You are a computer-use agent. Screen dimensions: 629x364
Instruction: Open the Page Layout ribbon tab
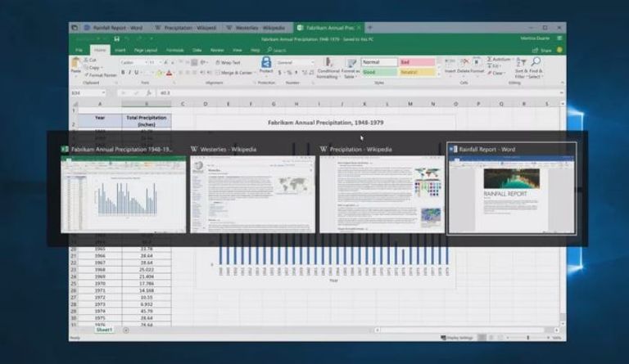coord(146,50)
